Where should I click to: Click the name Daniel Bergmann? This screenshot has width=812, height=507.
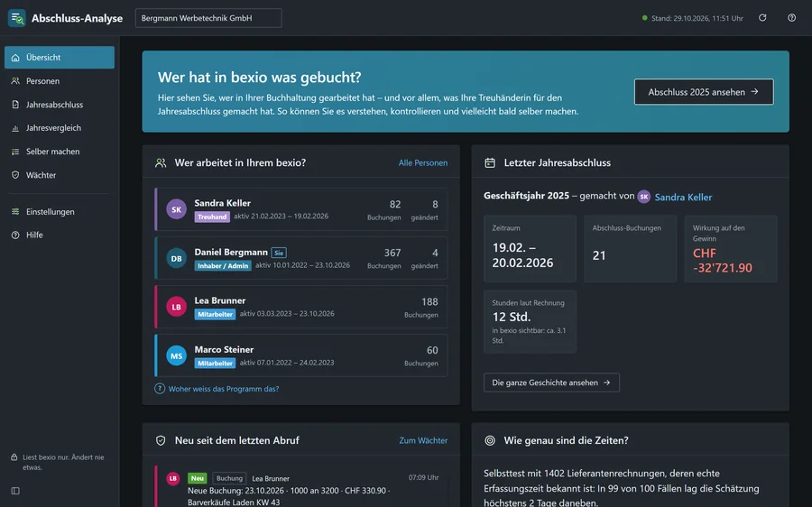231,252
